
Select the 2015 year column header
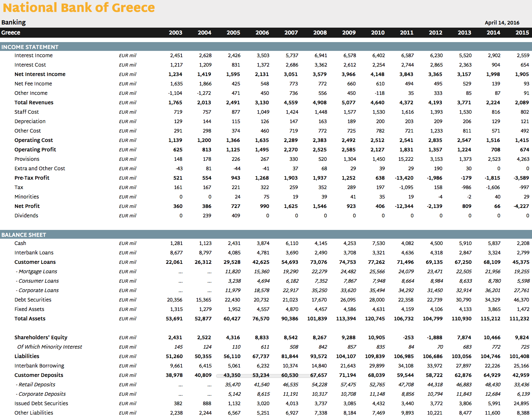(x=522, y=33)
